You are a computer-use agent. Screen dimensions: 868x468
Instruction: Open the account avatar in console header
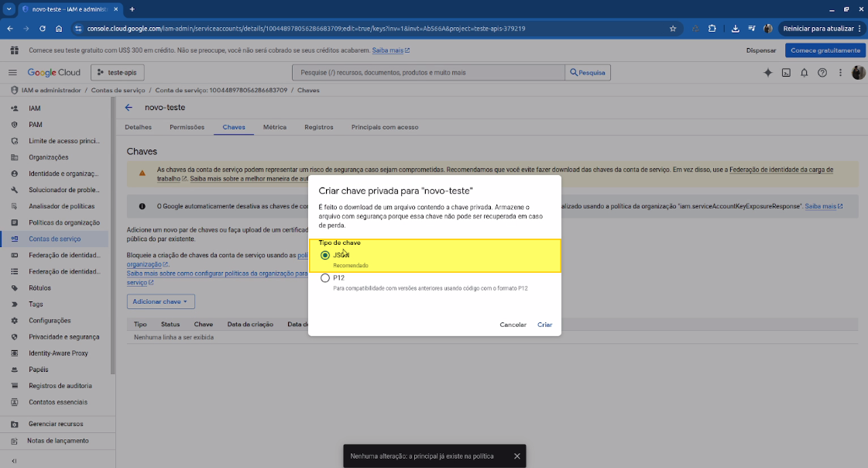pos(858,73)
